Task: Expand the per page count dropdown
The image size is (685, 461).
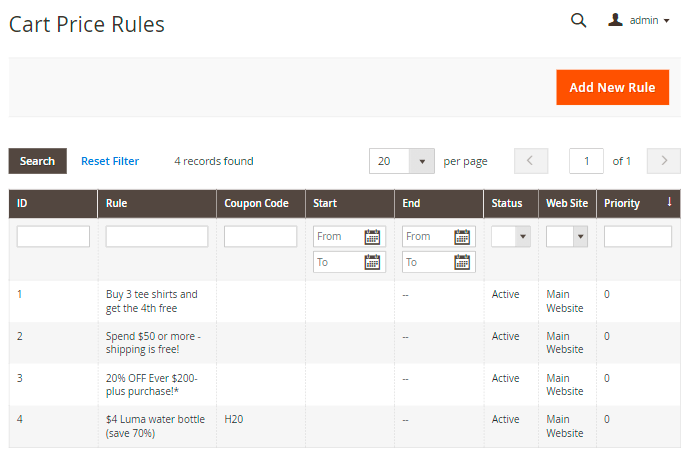Action: click(x=422, y=161)
